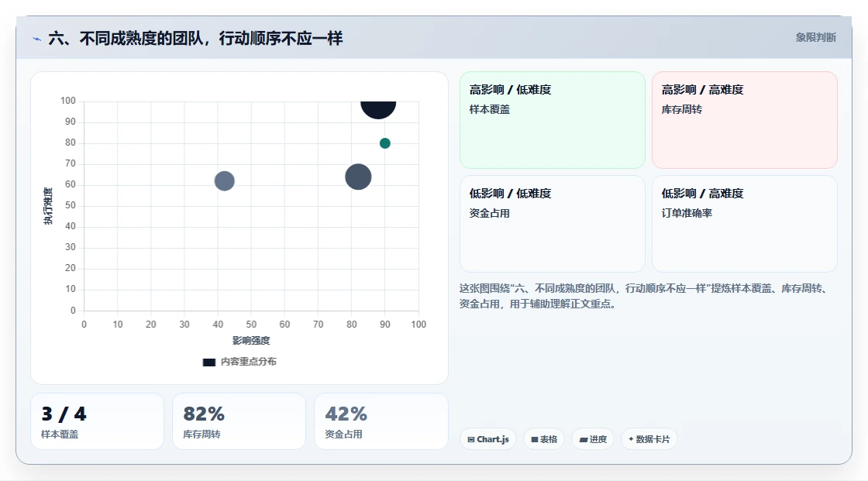Click 样本覆盖 text in the green card
The image size is (868, 481).
point(489,109)
